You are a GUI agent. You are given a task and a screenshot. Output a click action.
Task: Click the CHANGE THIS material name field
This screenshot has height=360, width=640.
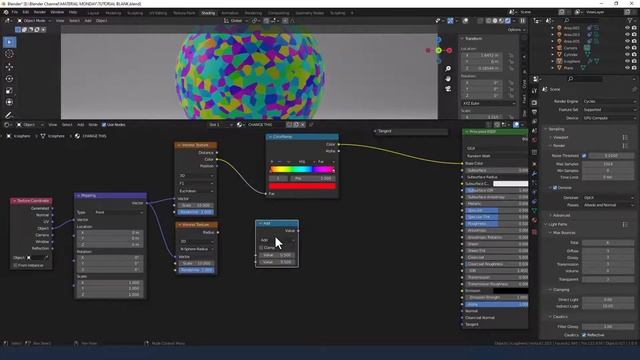point(265,124)
